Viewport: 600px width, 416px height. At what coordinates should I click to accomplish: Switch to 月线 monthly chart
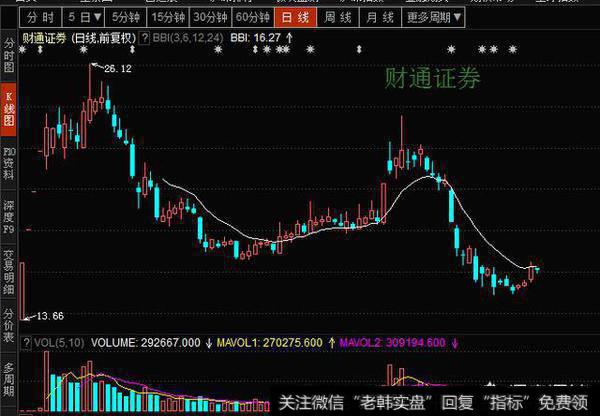pos(380,17)
